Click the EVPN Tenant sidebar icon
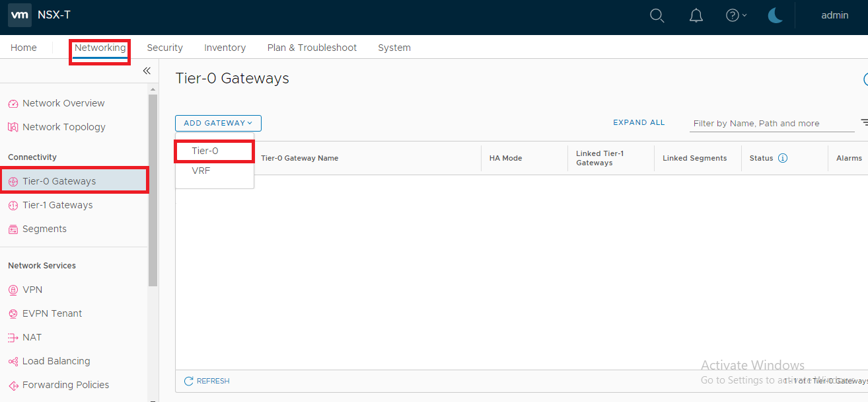The height and width of the screenshot is (402, 868). click(x=13, y=314)
